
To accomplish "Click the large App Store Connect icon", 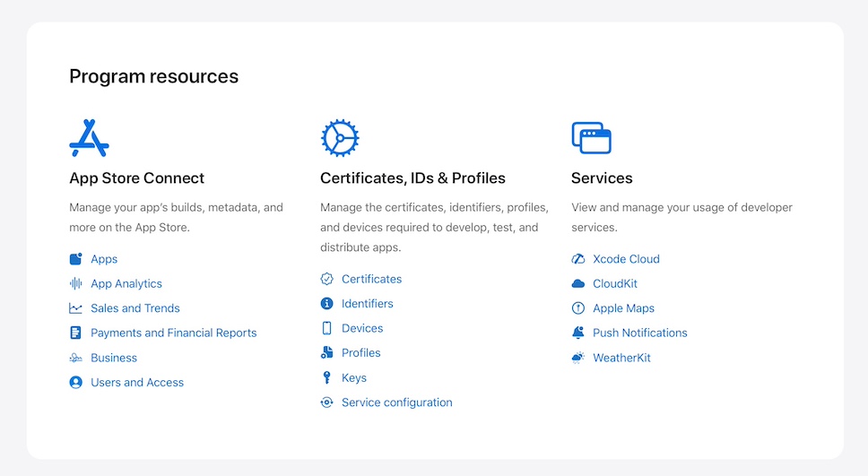I will coord(89,138).
